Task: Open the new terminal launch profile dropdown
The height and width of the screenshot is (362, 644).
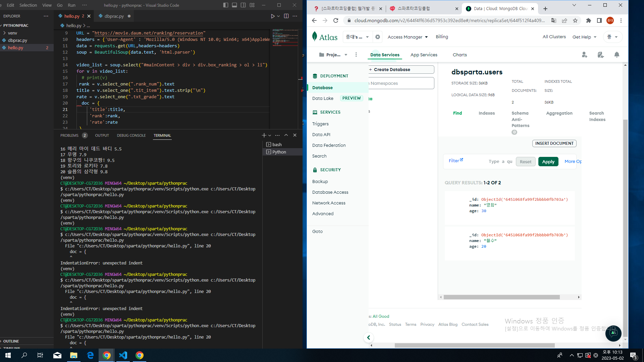Action: [270, 135]
